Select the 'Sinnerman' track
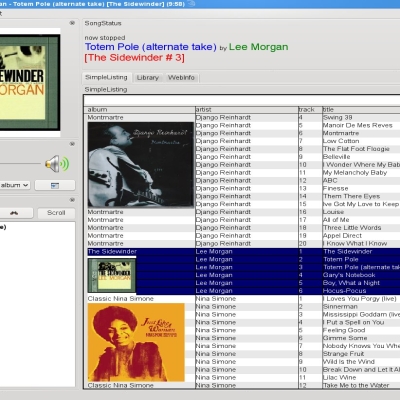The image size is (400, 400). point(340,307)
